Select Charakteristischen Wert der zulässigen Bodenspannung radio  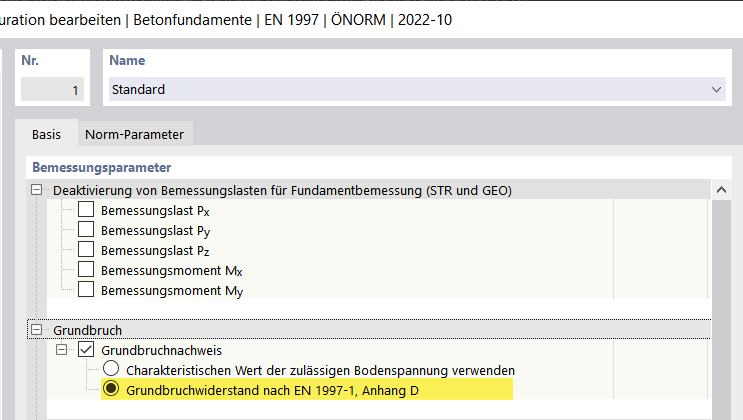click(111, 370)
